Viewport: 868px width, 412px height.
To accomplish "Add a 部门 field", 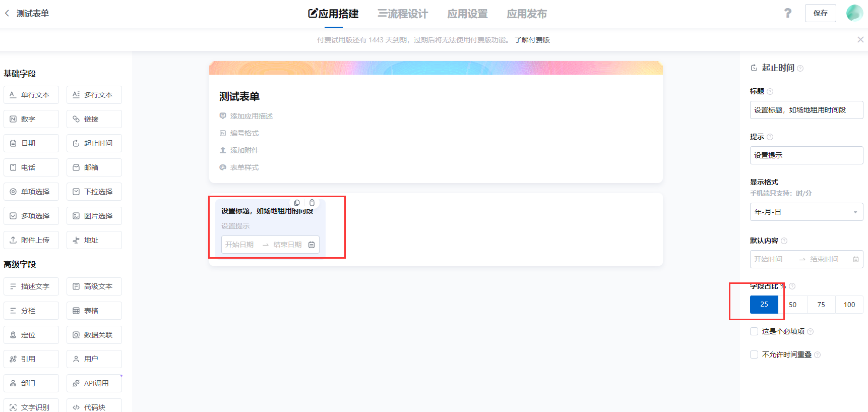I will pyautogui.click(x=31, y=383).
